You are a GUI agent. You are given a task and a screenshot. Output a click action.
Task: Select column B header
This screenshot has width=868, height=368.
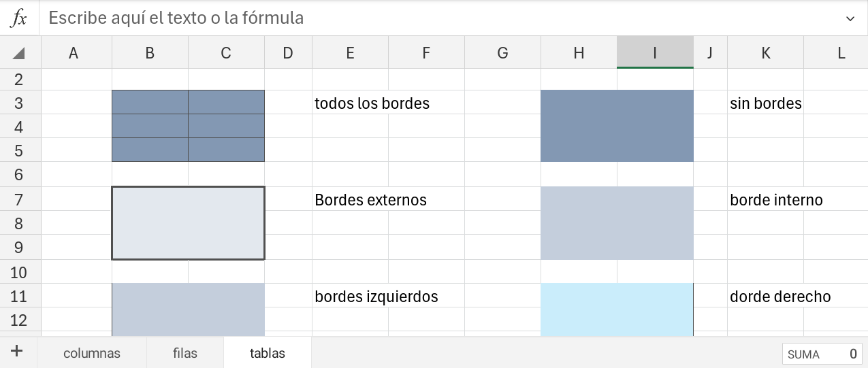150,53
